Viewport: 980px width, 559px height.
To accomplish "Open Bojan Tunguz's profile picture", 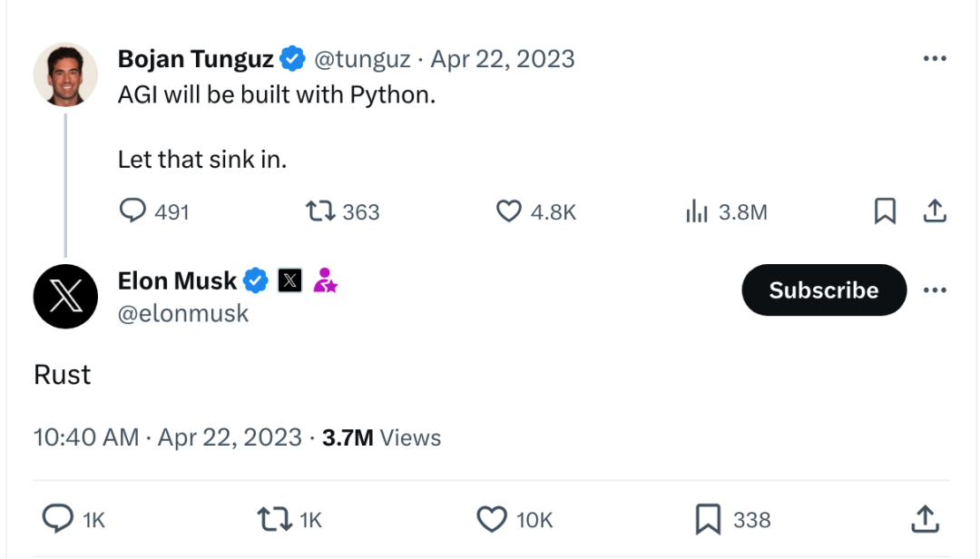I will pyautogui.click(x=65, y=74).
